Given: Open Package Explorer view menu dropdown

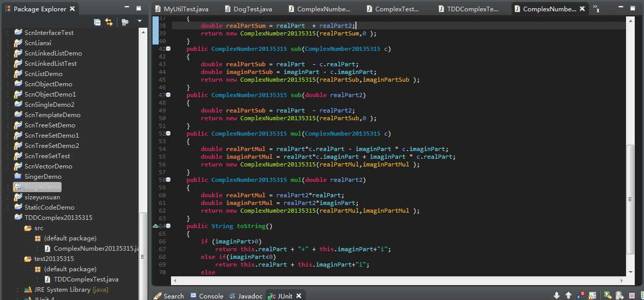Looking at the screenshot, I should 140,22.
